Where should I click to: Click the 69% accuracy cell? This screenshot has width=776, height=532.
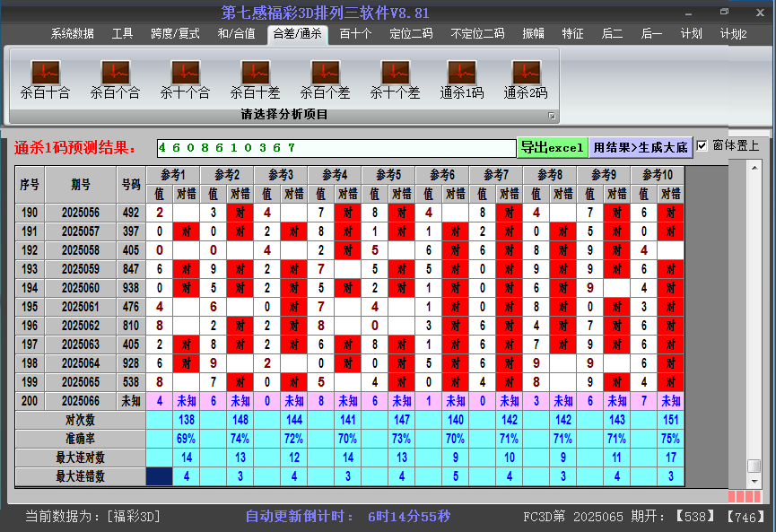(x=186, y=439)
